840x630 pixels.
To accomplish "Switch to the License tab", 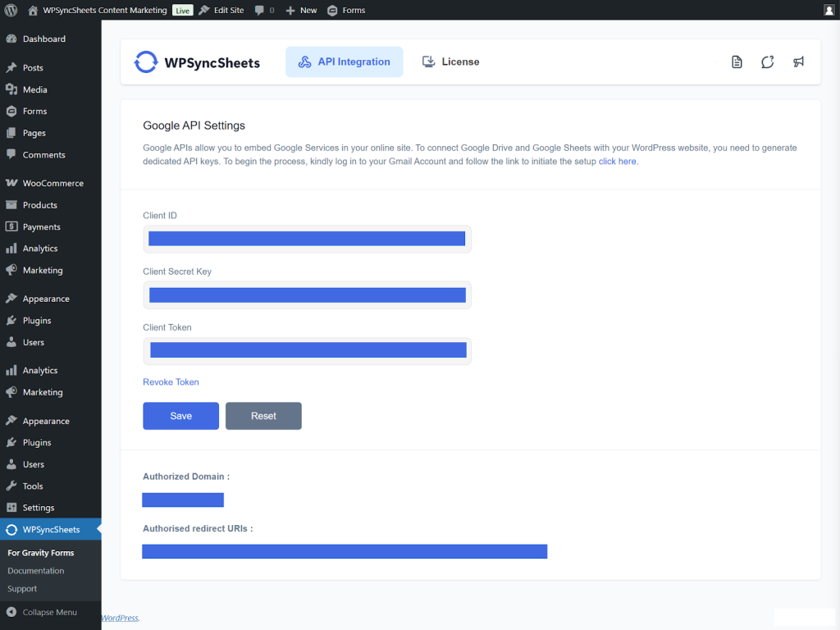I will click(450, 62).
